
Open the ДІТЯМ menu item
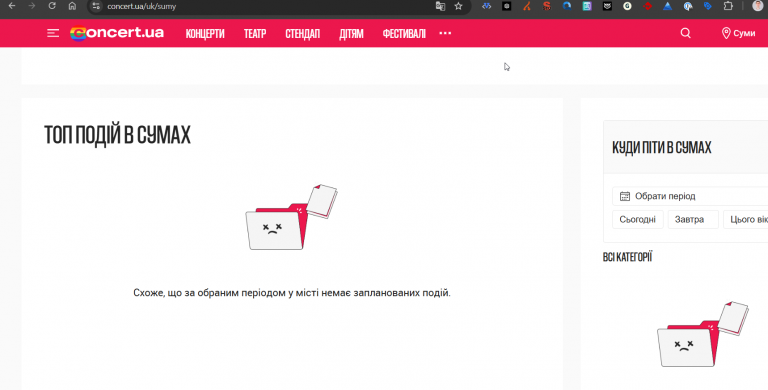point(351,33)
